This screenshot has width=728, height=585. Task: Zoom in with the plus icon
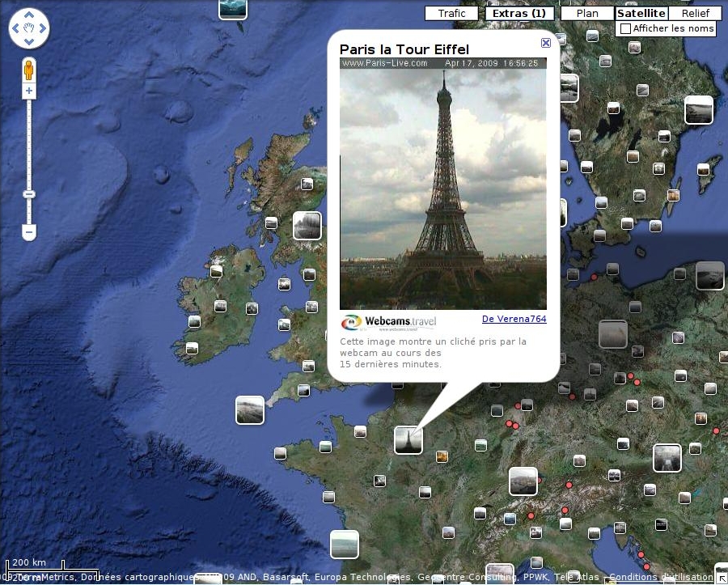(x=28, y=89)
